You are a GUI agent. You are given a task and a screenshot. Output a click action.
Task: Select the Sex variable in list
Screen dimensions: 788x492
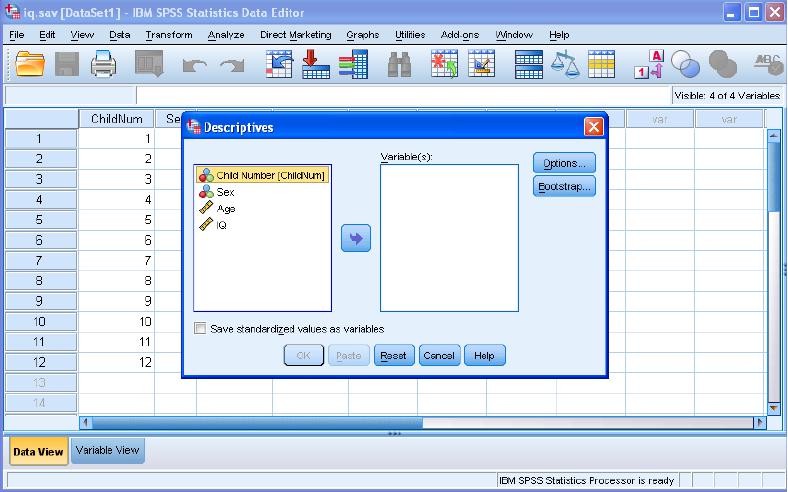tap(225, 192)
